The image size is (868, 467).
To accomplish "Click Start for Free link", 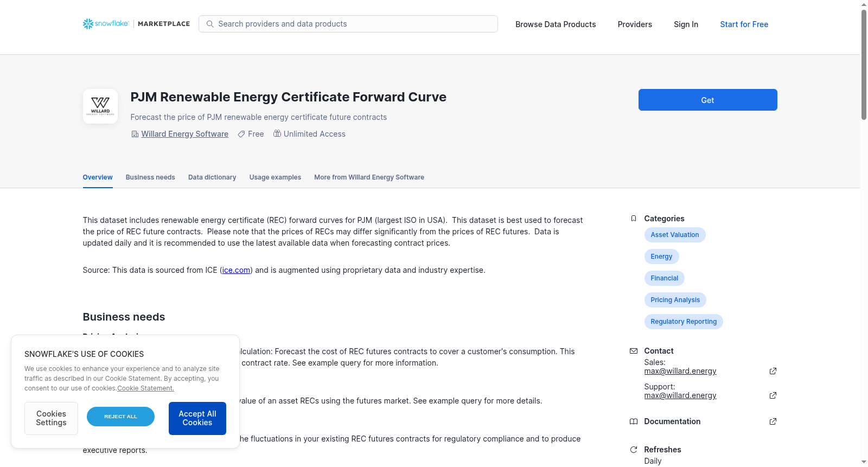I will click(x=744, y=24).
